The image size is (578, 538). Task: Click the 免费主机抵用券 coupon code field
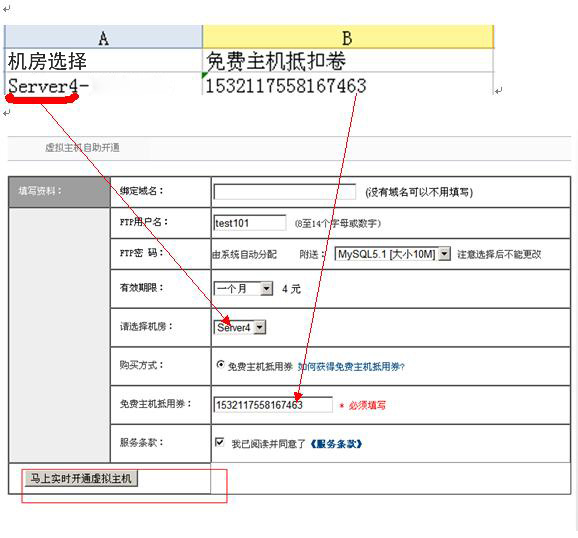click(x=273, y=405)
